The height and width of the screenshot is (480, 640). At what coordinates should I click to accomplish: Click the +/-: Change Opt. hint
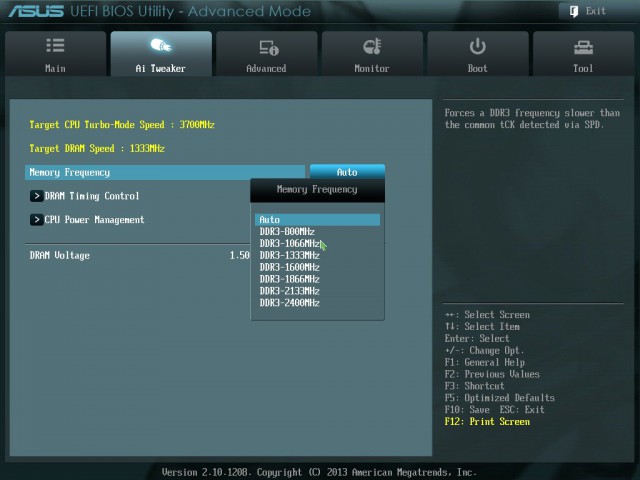(x=484, y=350)
